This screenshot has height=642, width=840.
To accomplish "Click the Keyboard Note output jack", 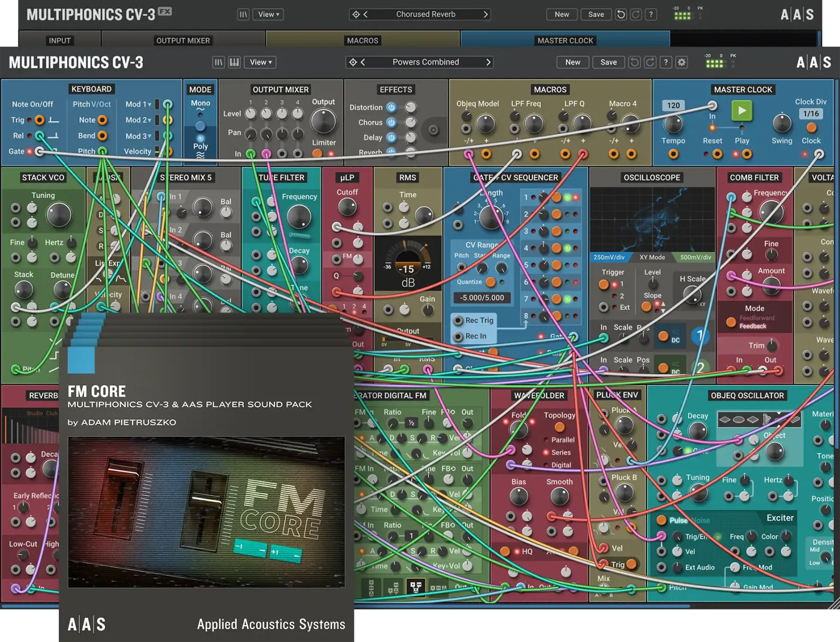I will [x=102, y=120].
